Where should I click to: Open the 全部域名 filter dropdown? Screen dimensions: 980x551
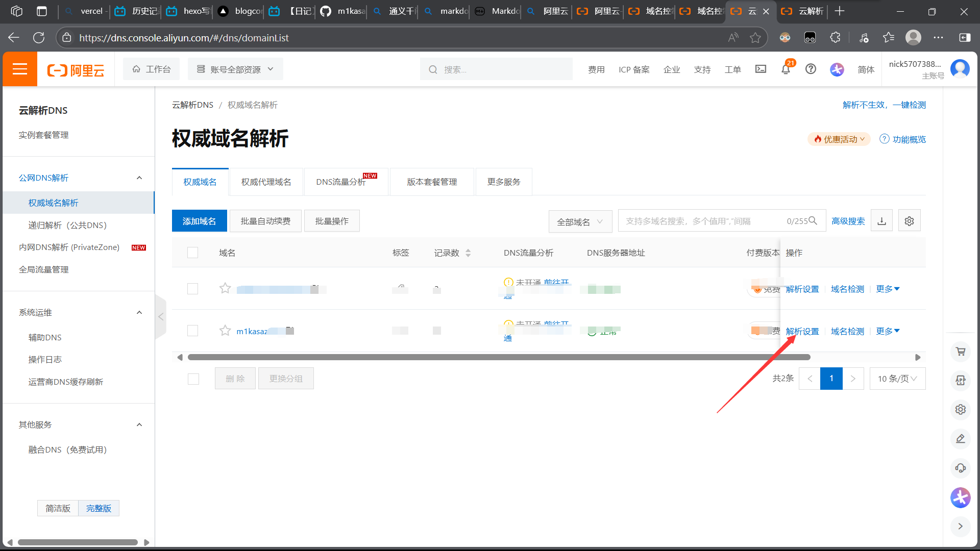coord(580,221)
